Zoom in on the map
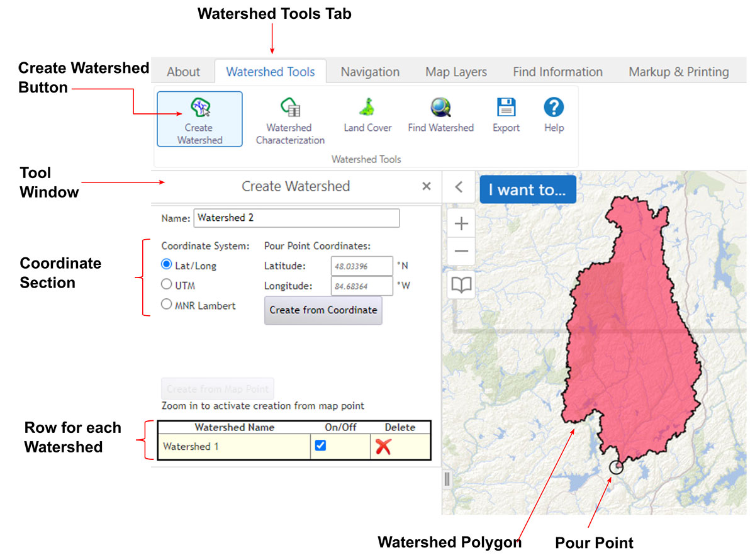 [x=461, y=223]
